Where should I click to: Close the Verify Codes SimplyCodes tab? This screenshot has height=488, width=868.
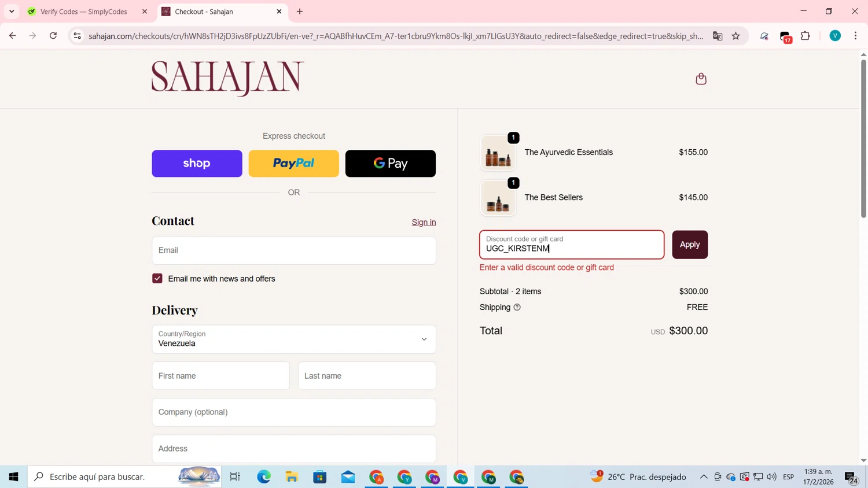145,12
